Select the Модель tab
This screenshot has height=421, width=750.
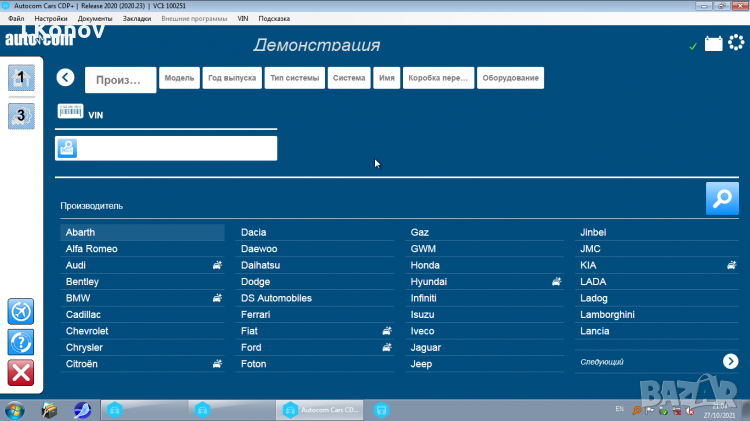pyautogui.click(x=179, y=79)
